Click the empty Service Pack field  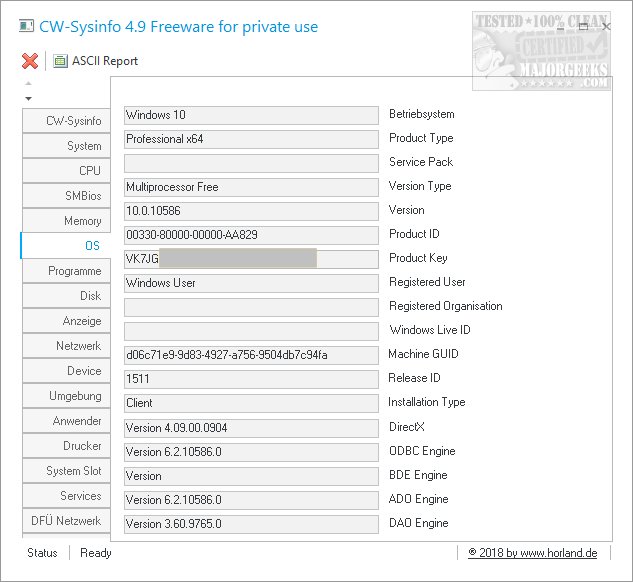251,163
